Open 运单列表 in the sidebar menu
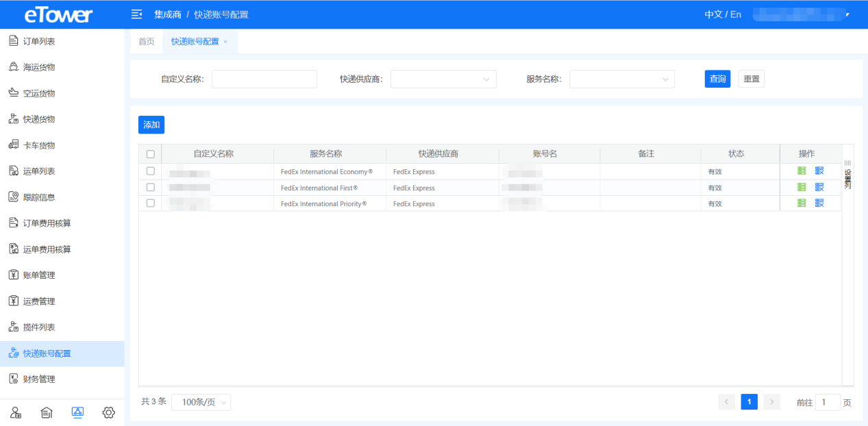 (x=39, y=171)
